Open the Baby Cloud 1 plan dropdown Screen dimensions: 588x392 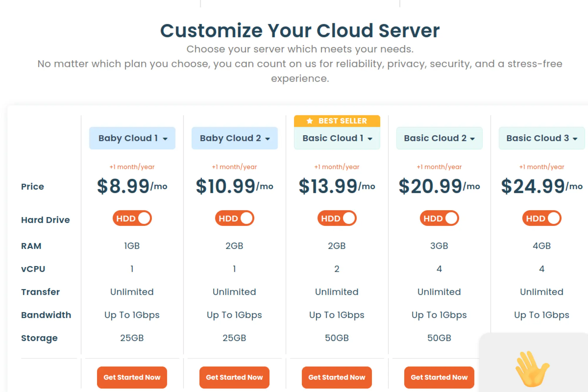[132, 138]
